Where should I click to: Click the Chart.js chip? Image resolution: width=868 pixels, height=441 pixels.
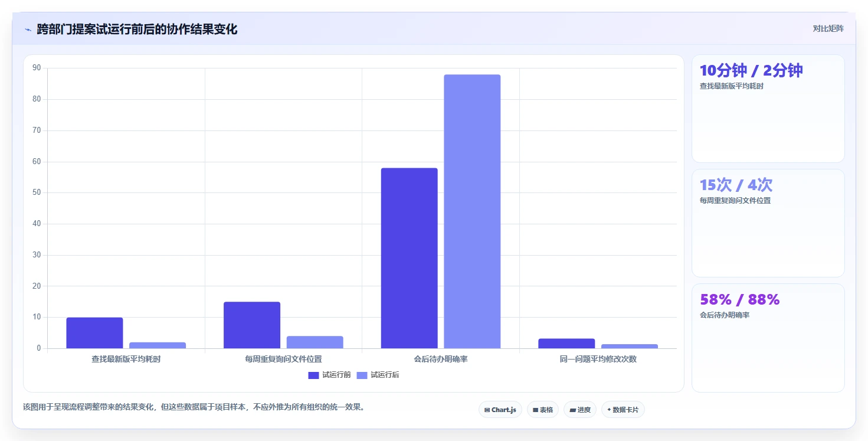pos(500,410)
